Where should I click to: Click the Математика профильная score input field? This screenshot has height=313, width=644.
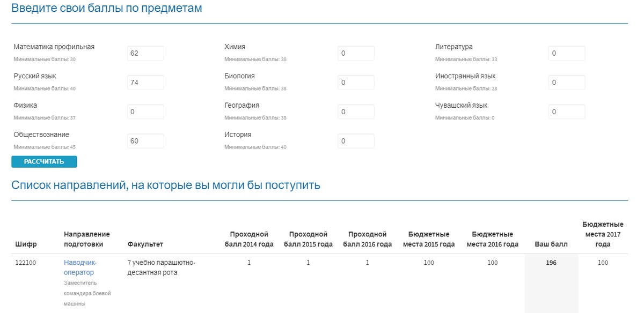click(x=145, y=53)
